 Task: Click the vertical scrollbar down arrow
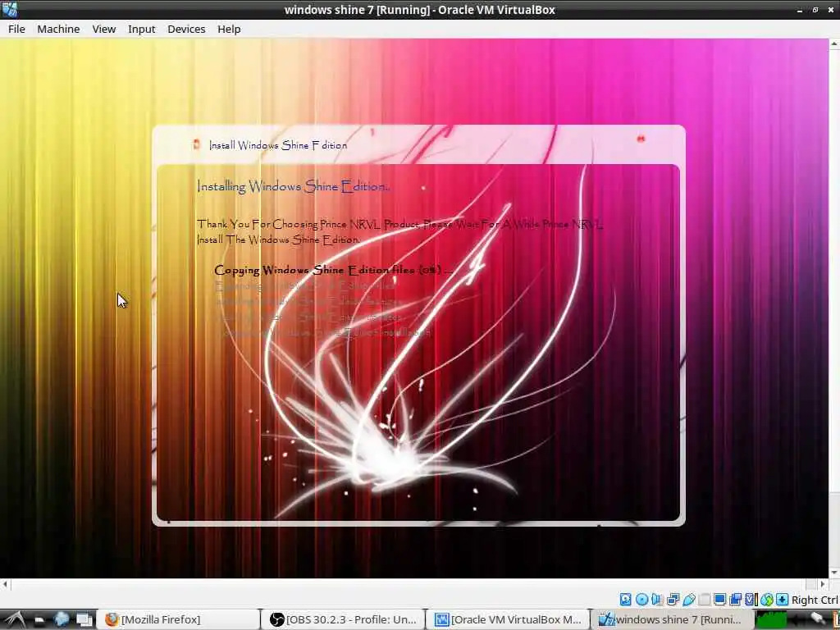(x=835, y=573)
